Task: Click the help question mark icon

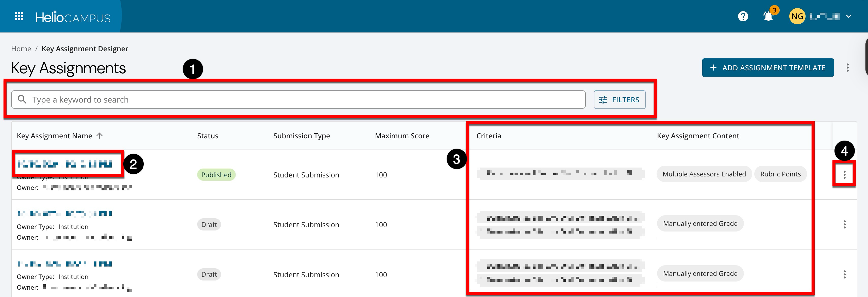Action: point(743,16)
